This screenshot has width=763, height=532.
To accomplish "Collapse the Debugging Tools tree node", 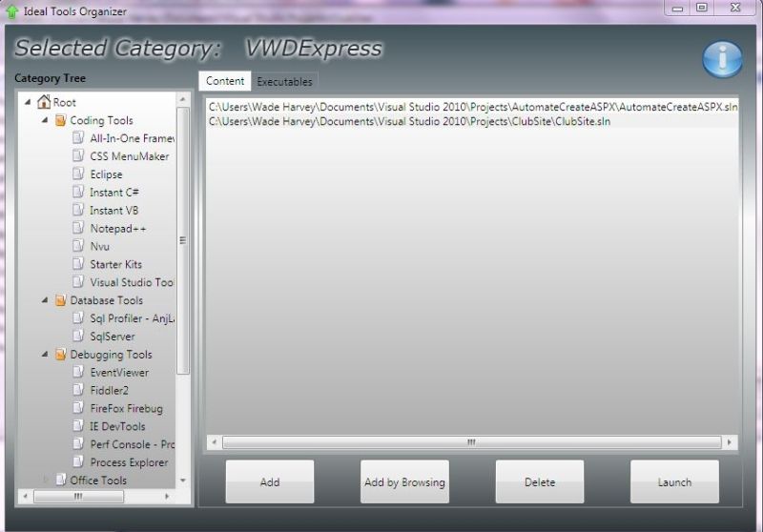I will point(45,355).
